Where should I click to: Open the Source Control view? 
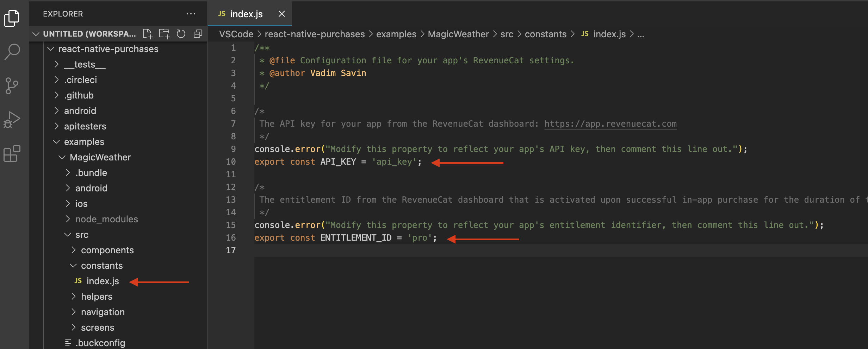tap(12, 85)
